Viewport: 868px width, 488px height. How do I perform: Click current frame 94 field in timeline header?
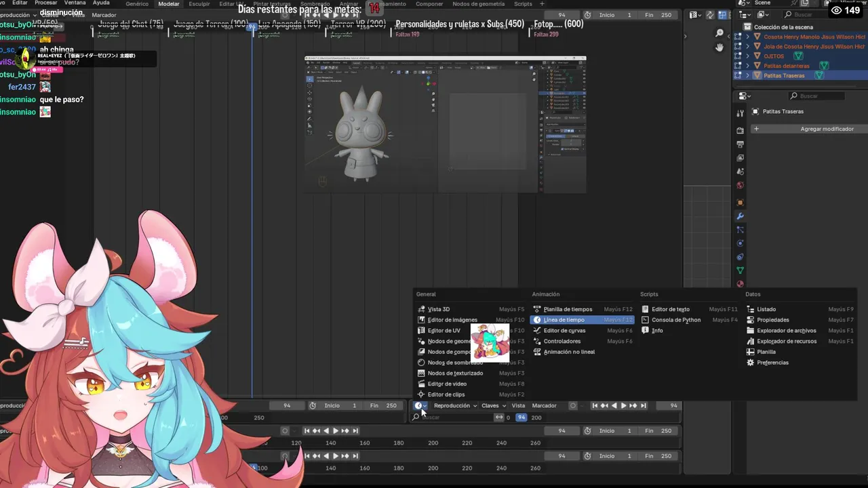pyautogui.click(x=667, y=405)
